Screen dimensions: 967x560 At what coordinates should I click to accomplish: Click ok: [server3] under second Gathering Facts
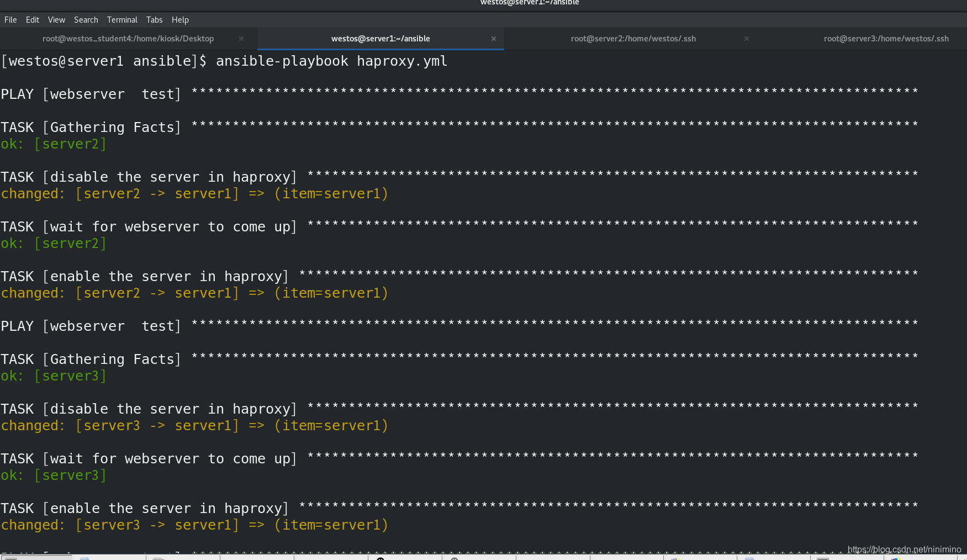[54, 376]
